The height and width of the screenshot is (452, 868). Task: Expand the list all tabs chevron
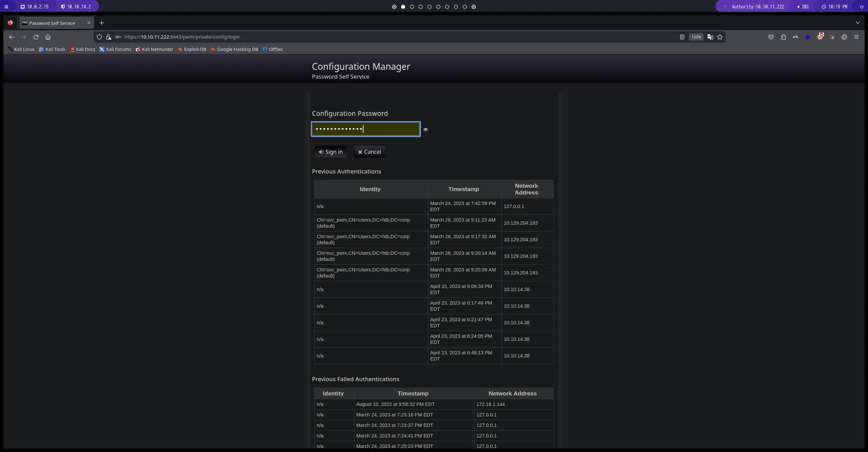857,23
